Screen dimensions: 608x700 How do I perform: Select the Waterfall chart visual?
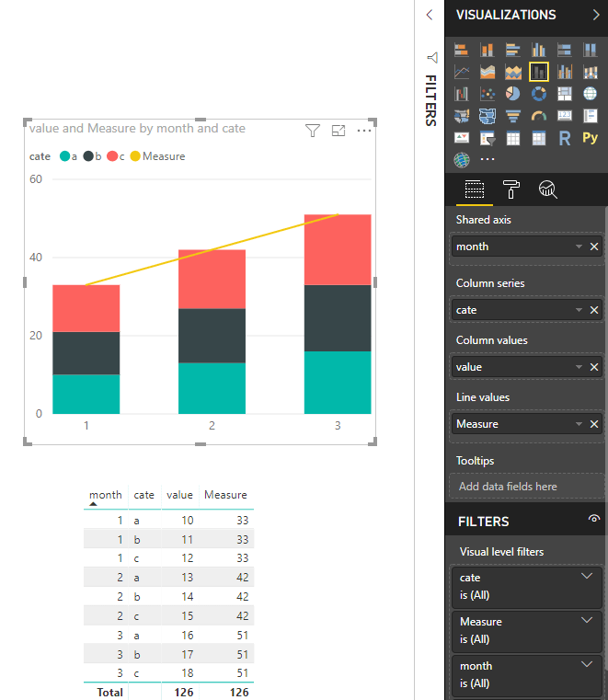[x=462, y=94]
